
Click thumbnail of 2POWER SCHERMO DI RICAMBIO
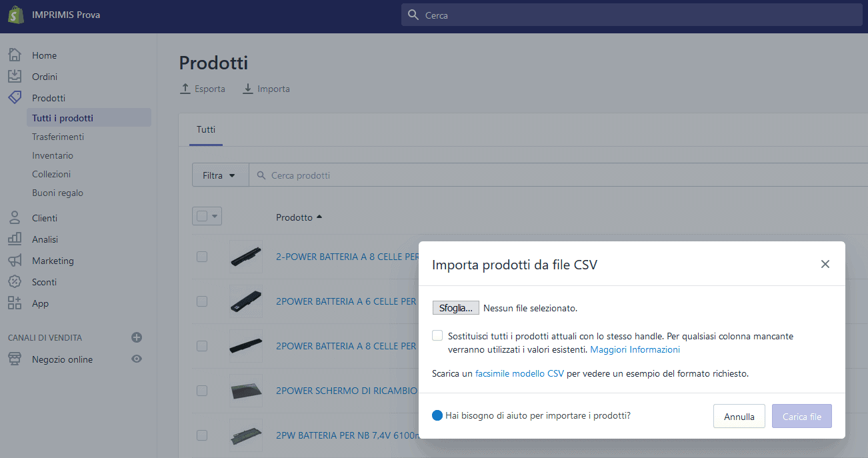coord(246,391)
